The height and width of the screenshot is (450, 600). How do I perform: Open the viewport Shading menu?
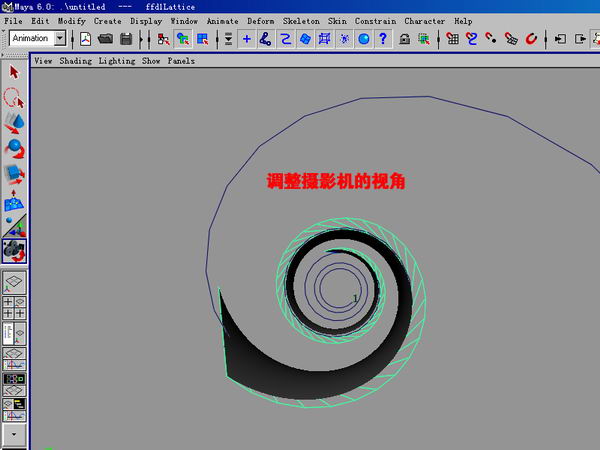[x=75, y=61]
